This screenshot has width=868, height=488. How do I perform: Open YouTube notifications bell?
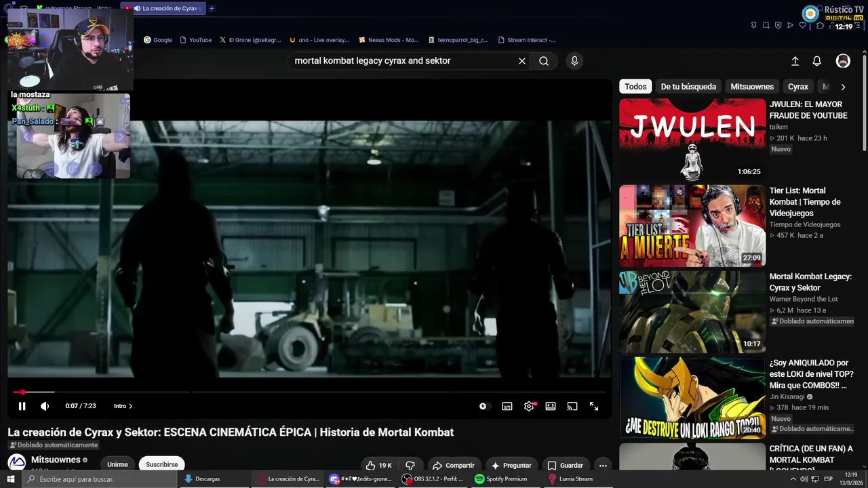[817, 61]
